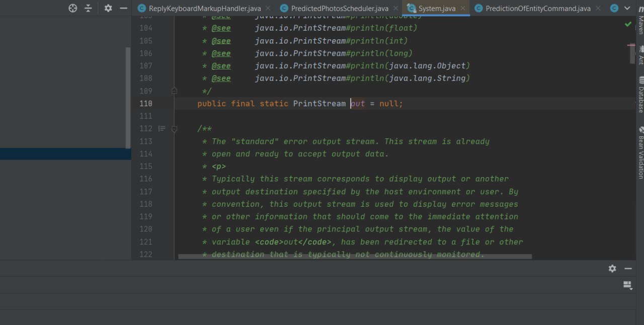Click the project panel vertical scrollbar

128,98
